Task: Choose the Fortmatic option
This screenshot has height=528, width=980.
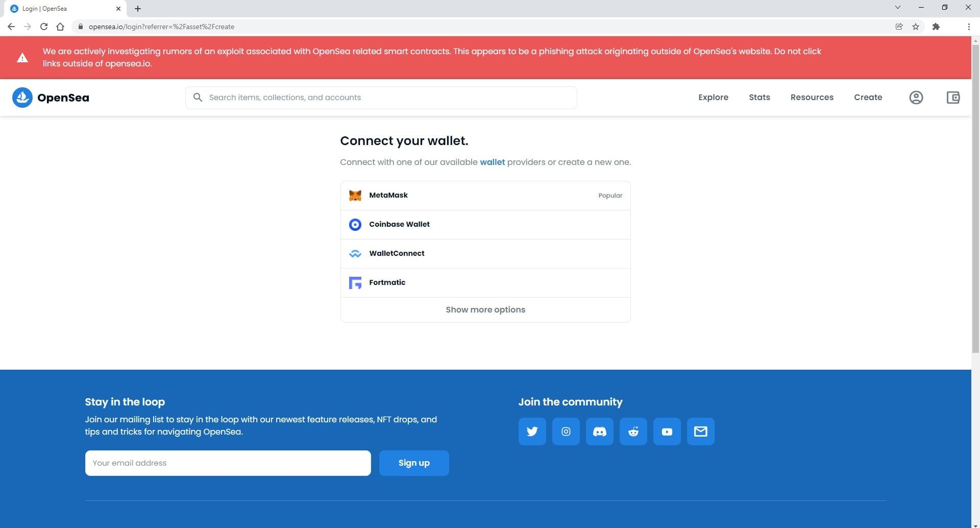Action: pos(485,283)
